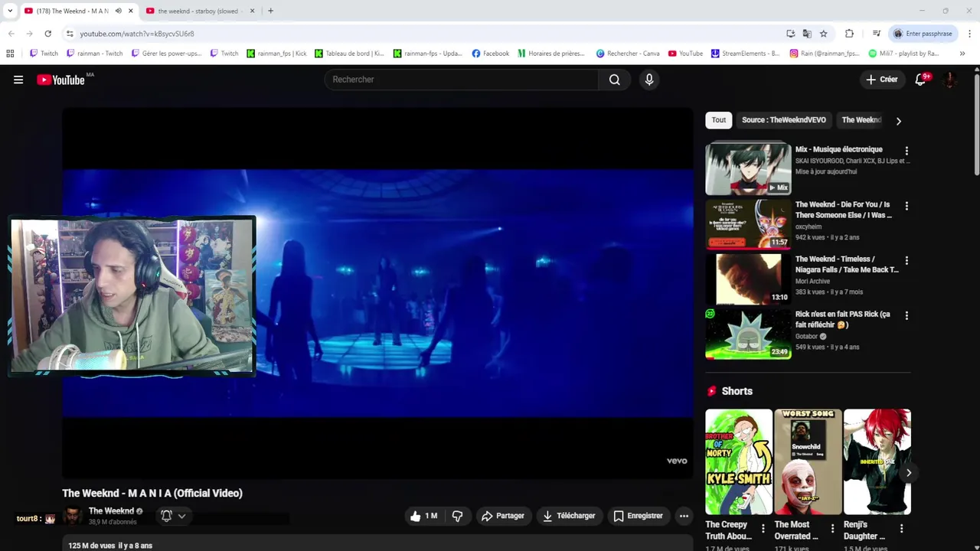
Task: Open the media controls icon in toolbar
Action: 876,34
